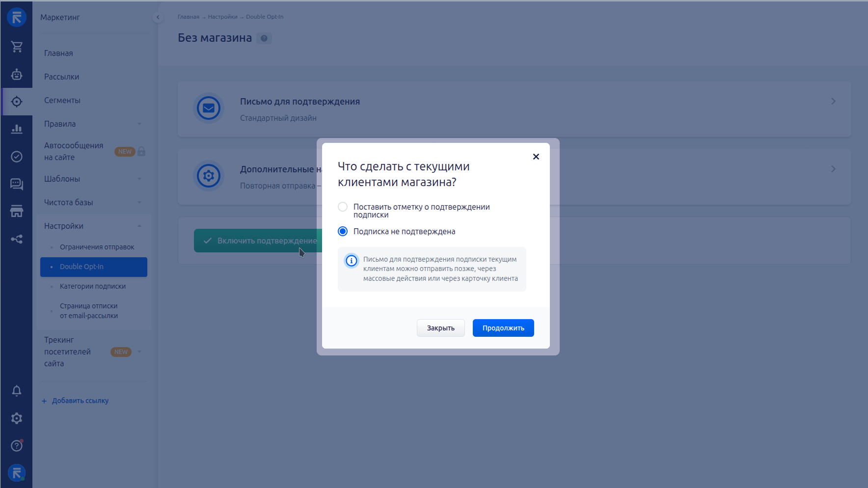Close the dialog with the X icon
868x488 pixels.
(536, 157)
